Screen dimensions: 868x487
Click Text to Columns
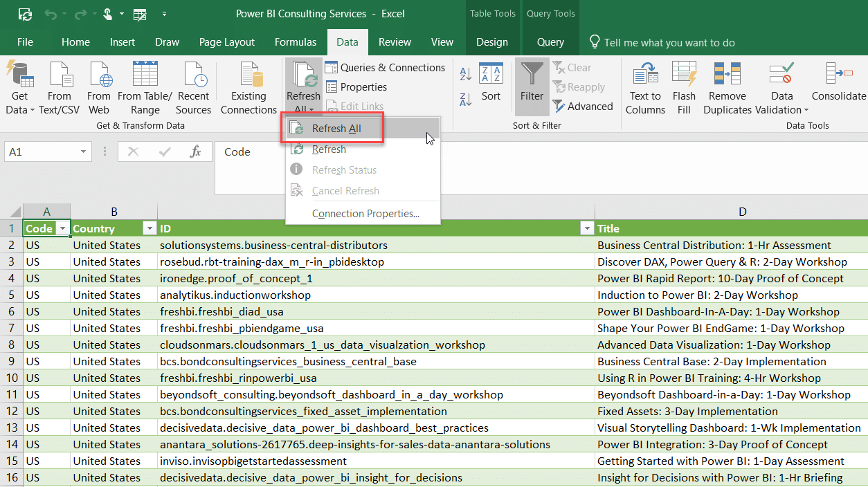645,88
